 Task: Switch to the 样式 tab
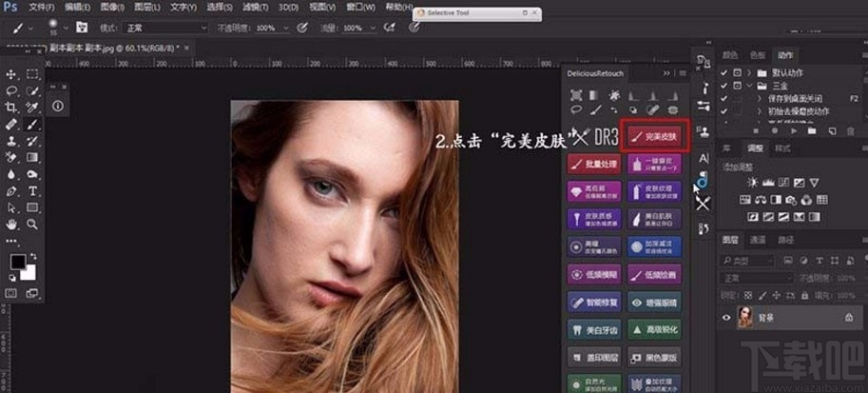tap(782, 148)
